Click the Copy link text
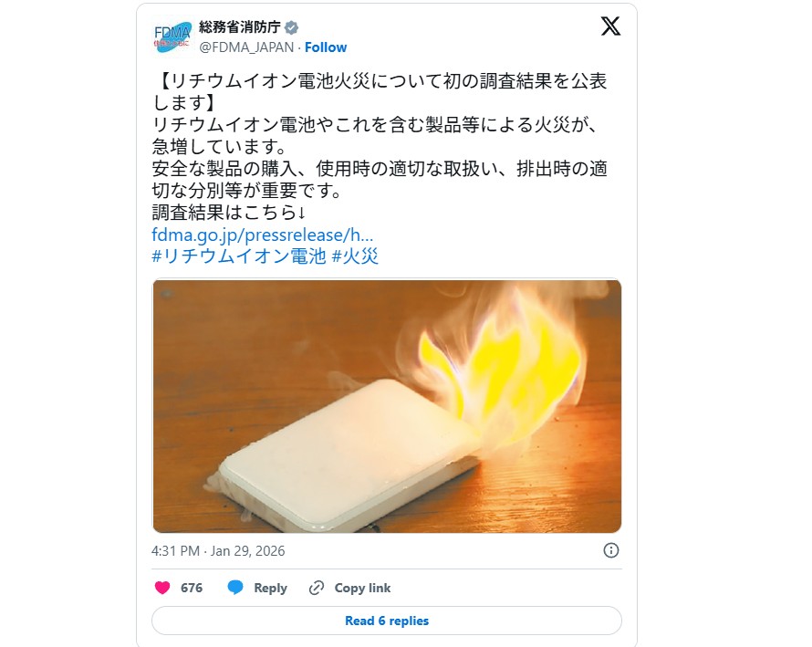This screenshot has width=812, height=647. pos(362,588)
